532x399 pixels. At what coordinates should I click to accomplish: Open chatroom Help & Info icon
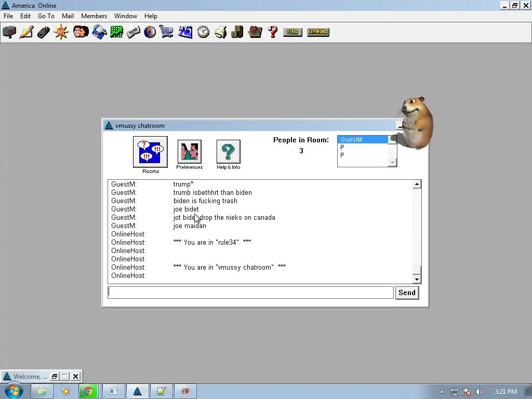[x=229, y=152]
